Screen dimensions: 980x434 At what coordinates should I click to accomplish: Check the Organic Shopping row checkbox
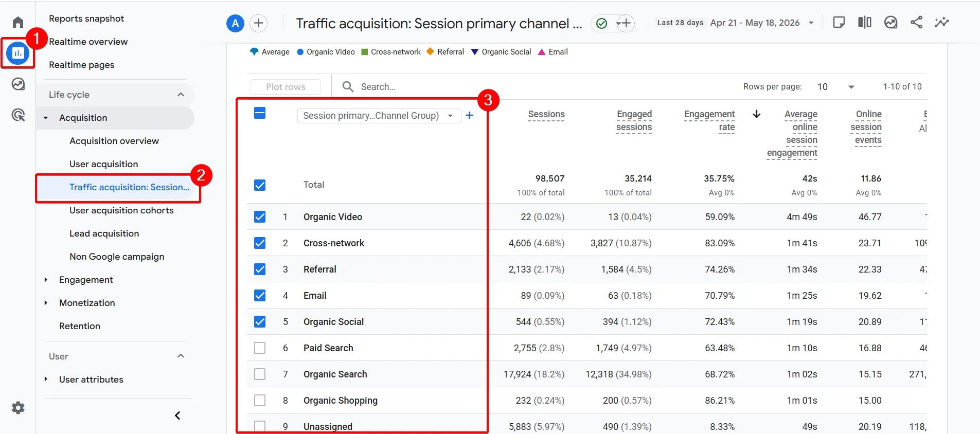pyautogui.click(x=260, y=401)
